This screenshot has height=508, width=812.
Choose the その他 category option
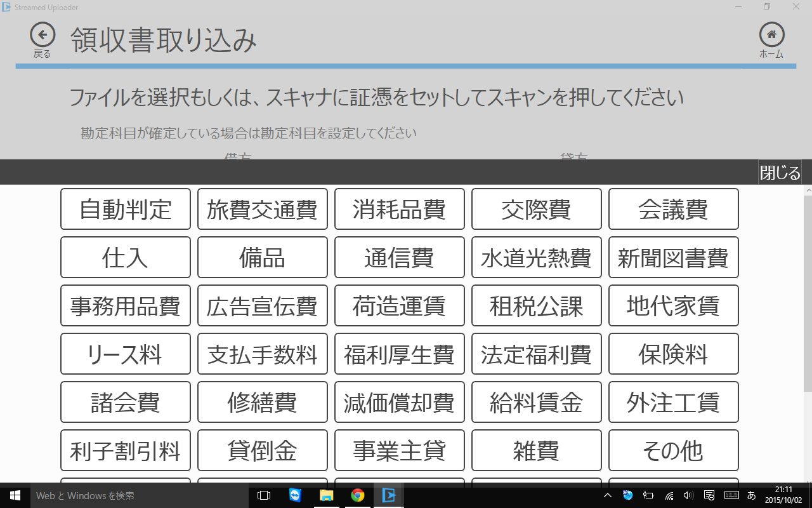pyautogui.click(x=673, y=450)
